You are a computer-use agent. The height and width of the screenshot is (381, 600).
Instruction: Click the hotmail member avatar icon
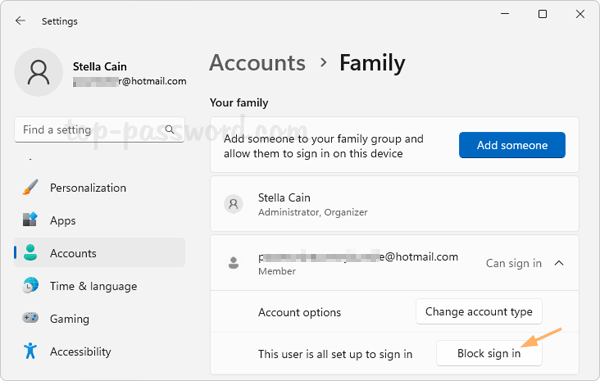(x=233, y=263)
